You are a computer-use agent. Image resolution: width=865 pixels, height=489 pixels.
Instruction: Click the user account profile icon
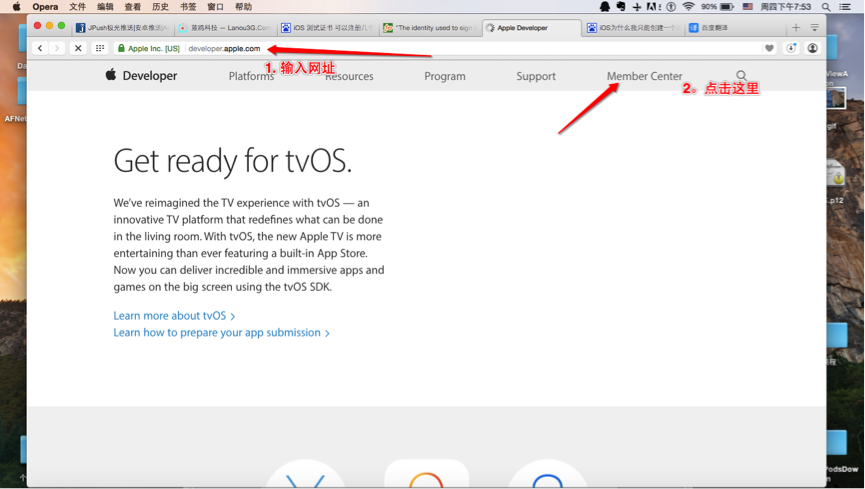(x=812, y=49)
